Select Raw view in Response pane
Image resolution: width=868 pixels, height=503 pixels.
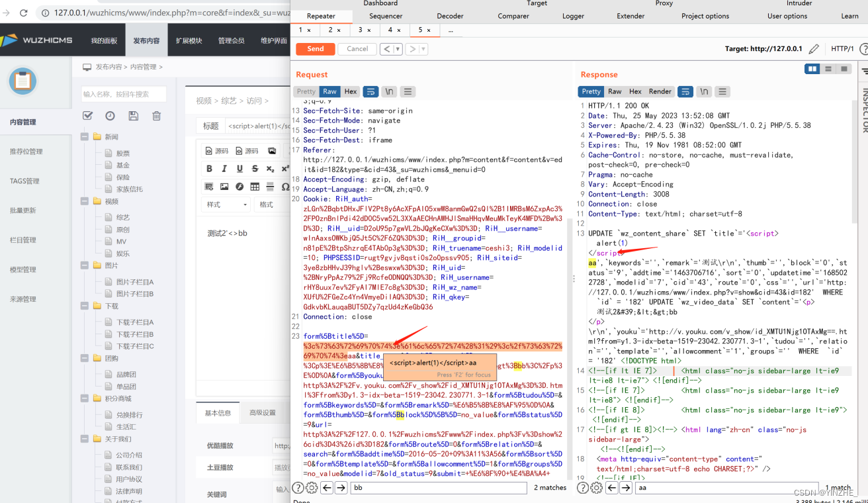[x=615, y=91]
